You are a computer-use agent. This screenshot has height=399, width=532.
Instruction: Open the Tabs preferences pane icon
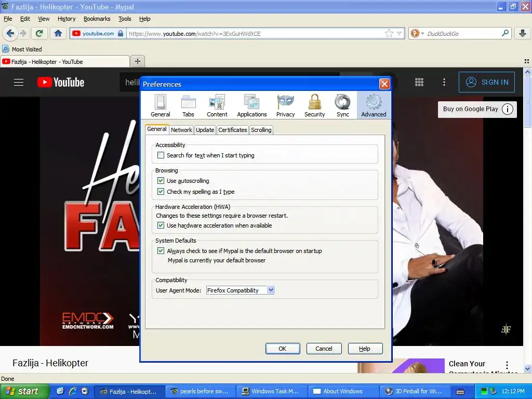click(188, 105)
